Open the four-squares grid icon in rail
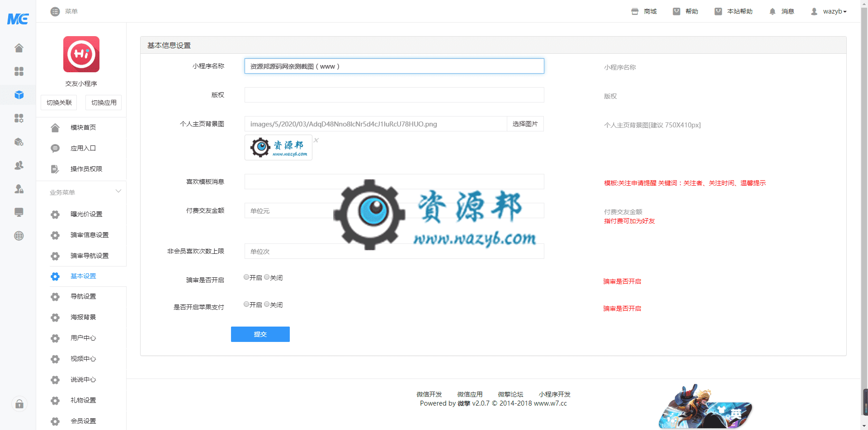868x430 pixels. (19, 71)
